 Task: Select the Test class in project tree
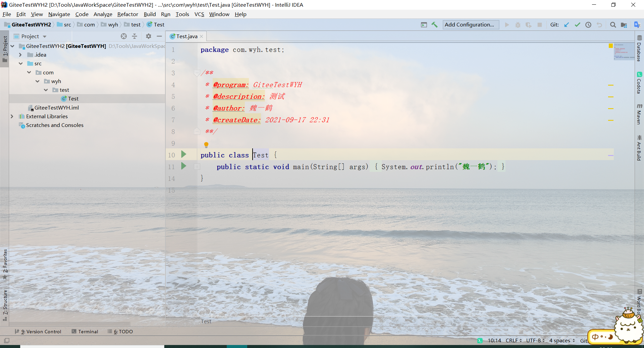[70, 98]
